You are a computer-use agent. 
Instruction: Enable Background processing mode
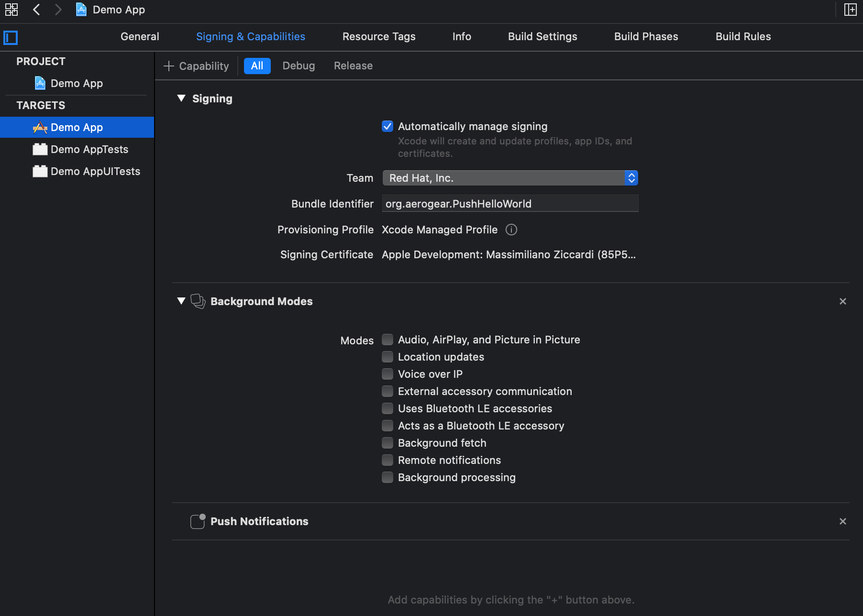click(x=387, y=477)
